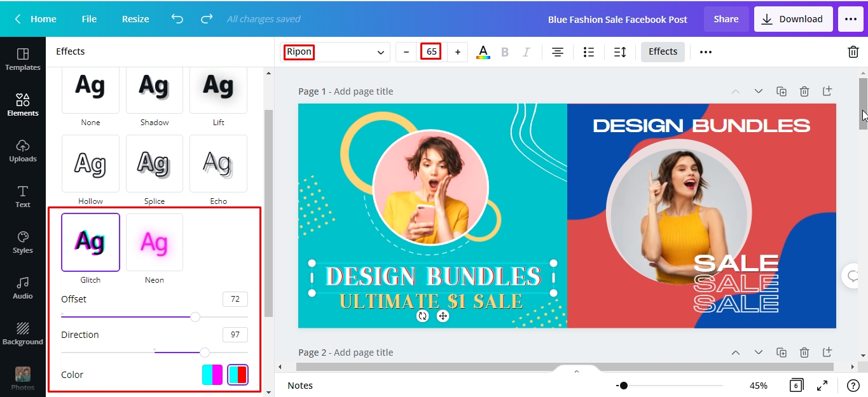The image size is (868, 397).
Task: Click the Notes label
Action: coord(300,386)
